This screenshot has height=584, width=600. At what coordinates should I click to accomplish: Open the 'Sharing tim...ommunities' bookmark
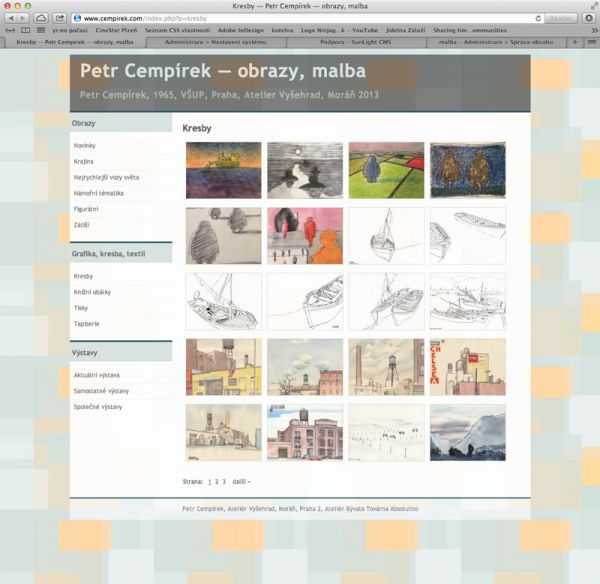[470, 30]
